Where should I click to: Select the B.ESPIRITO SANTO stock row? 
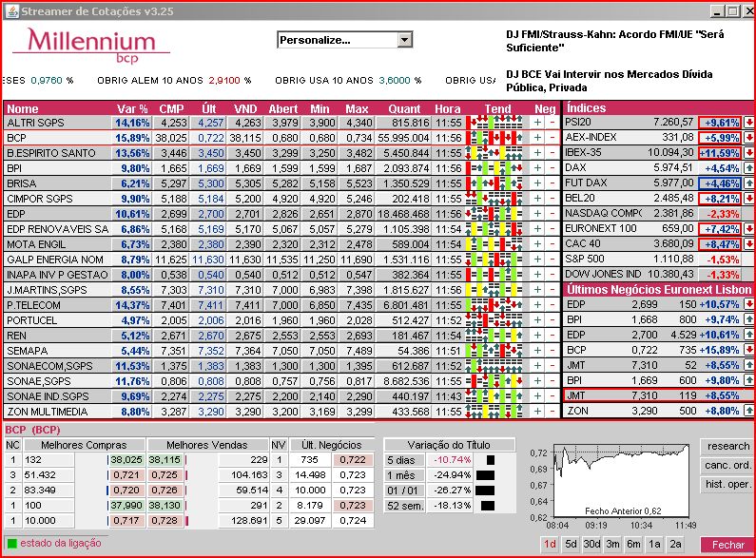click(x=282, y=153)
